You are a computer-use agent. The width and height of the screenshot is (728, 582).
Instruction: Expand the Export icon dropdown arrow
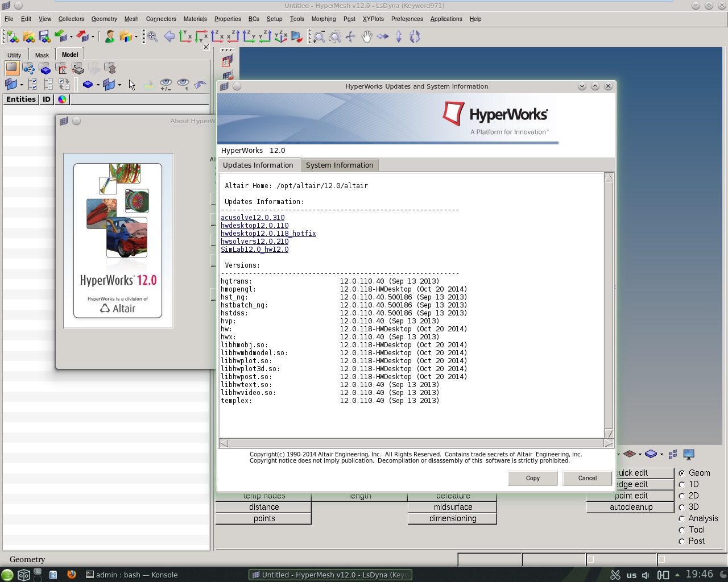pyautogui.click(x=93, y=38)
